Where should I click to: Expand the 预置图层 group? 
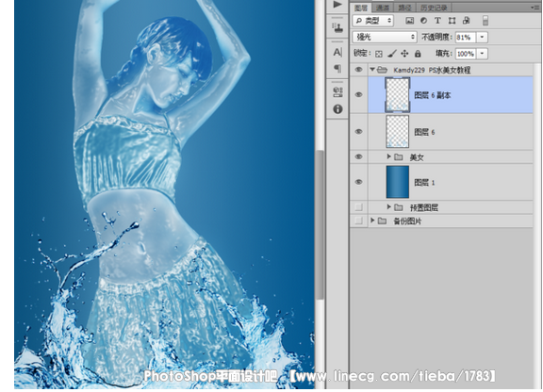pyautogui.click(x=389, y=207)
